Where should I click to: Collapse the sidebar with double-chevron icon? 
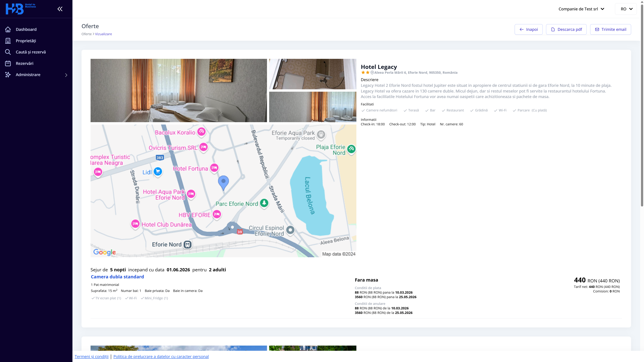60,9
